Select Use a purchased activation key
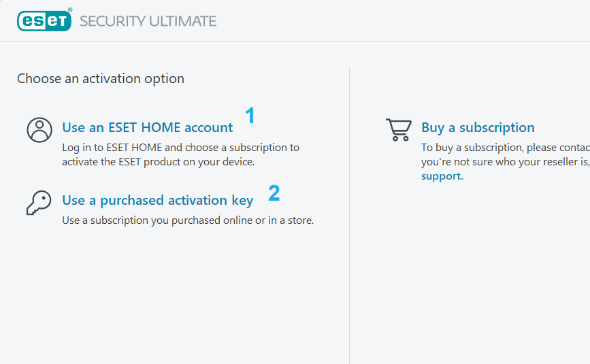 pos(157,200)
